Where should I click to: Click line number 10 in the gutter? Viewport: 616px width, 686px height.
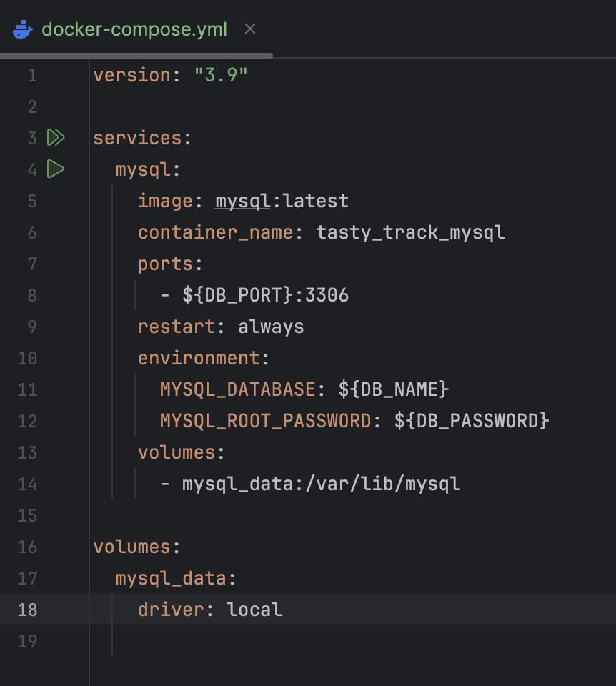27,359
